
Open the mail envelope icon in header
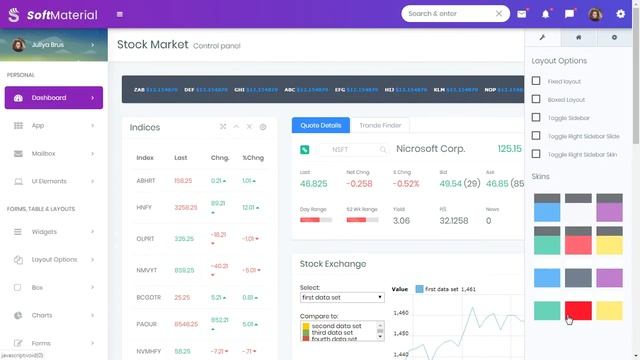(522, 14)
